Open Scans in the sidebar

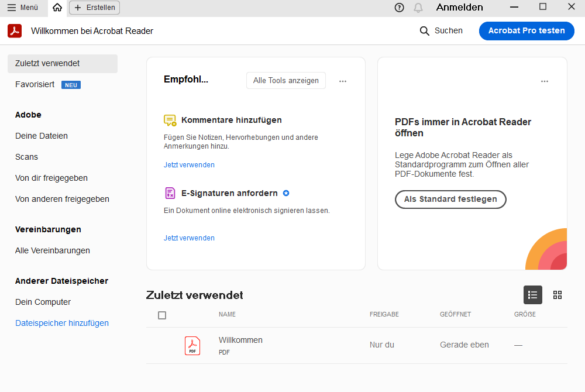click(x=26, y=157)
